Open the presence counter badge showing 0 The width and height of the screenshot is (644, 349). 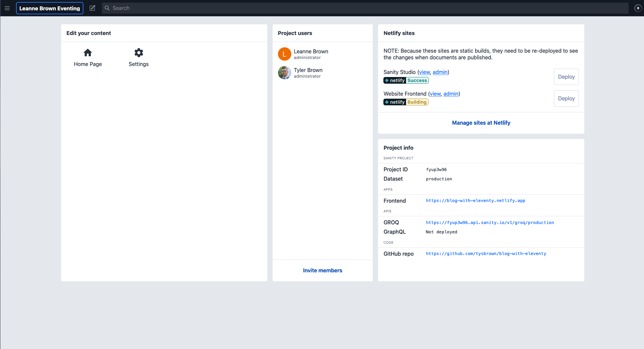click(x=638, y=8)
